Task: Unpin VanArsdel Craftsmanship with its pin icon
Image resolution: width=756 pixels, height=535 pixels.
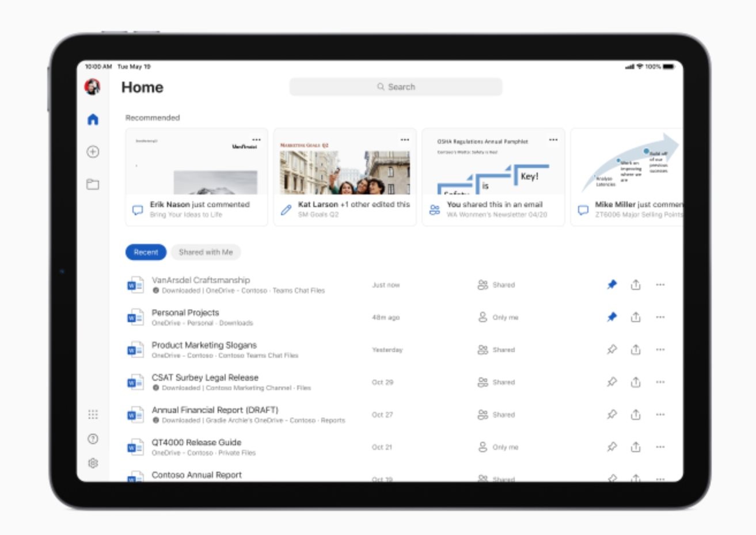Action: pyautogui.click(x=612, y=285)
